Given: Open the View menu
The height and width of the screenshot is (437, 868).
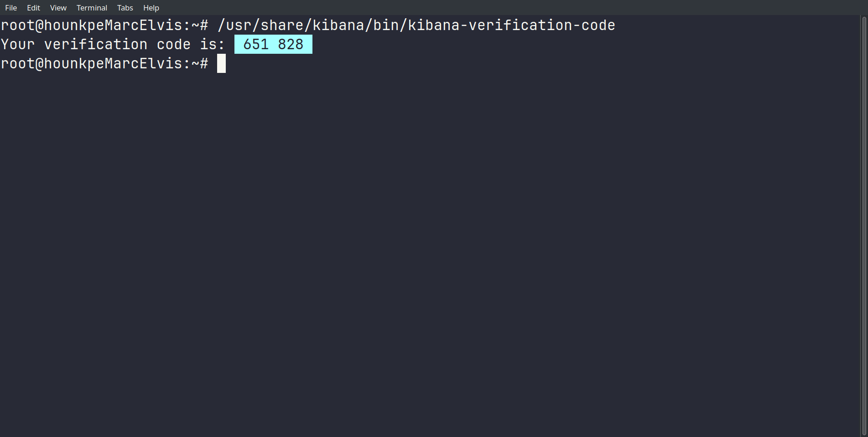Looking at the screenshot, I should [58, 8].
